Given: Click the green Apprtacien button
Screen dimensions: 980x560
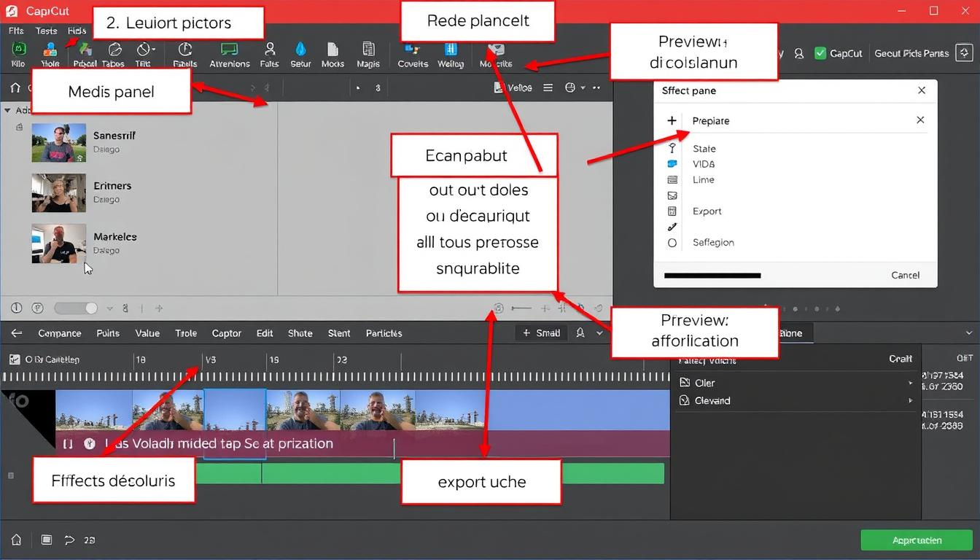Looking at the screenshot, I should click(x=916, y=540).
